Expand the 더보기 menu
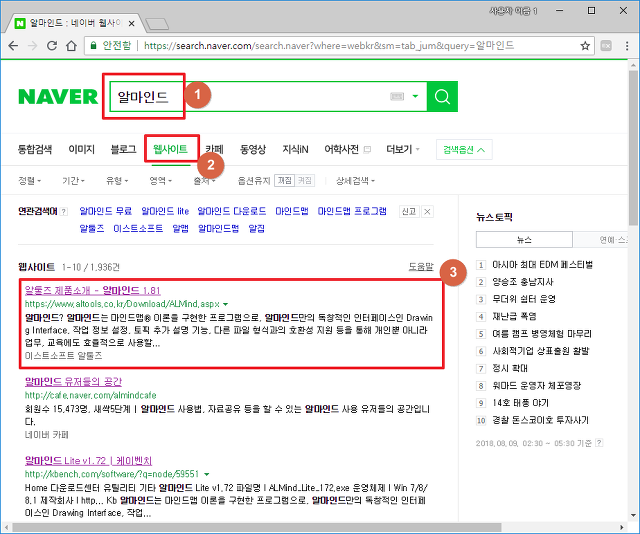Image resolution: width=640 pixels, height=534 pixels. 402,149
